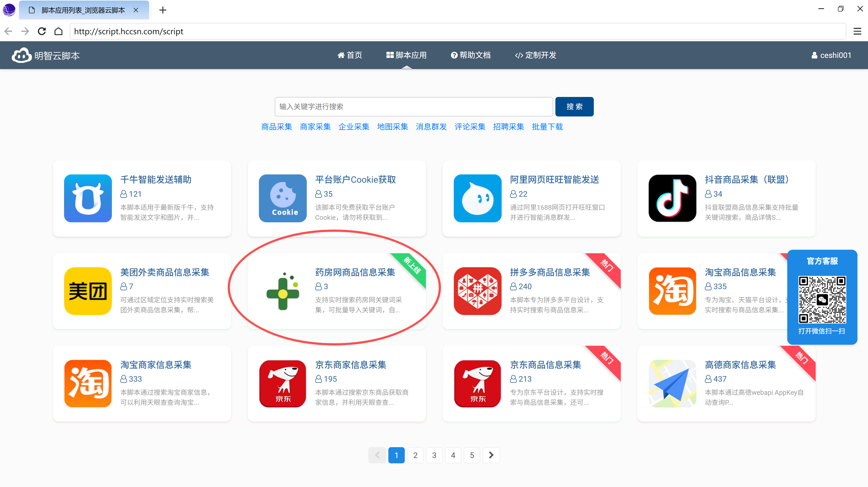
Task: Click the blue 搜索 button
Action: (574, 107)
